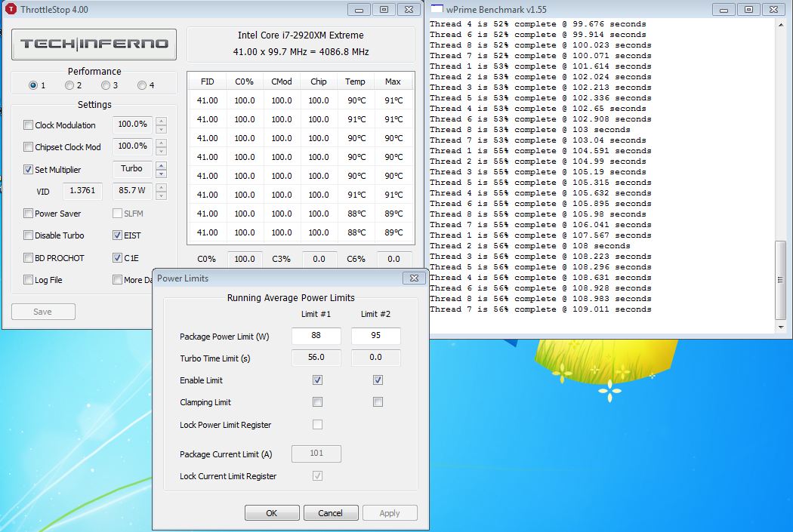This screenshot has width=793, height=532.
Task: Uncheck the Set Multiplier checkbox
Action: tap(29, 169)
